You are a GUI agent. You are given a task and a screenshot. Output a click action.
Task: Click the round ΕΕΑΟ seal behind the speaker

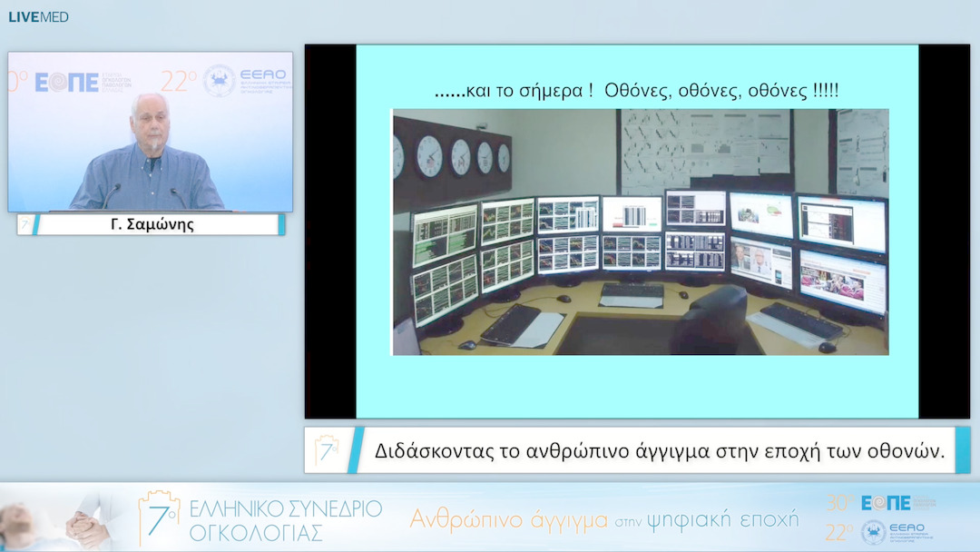219,81
